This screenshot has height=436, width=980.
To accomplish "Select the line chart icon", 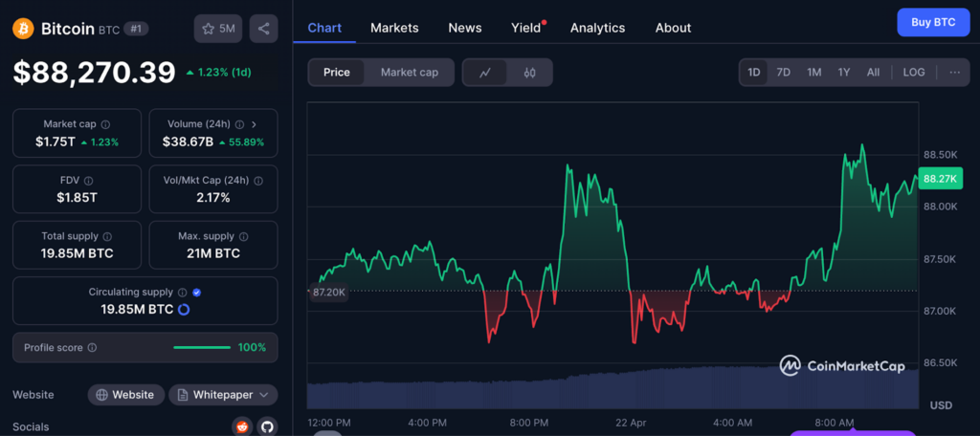I will 485,73.
